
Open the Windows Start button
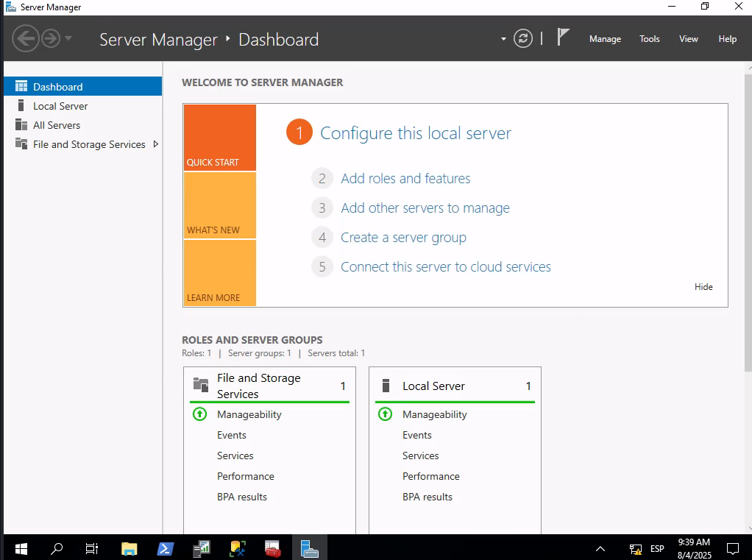pyautogui.click(x=21, y=548)
